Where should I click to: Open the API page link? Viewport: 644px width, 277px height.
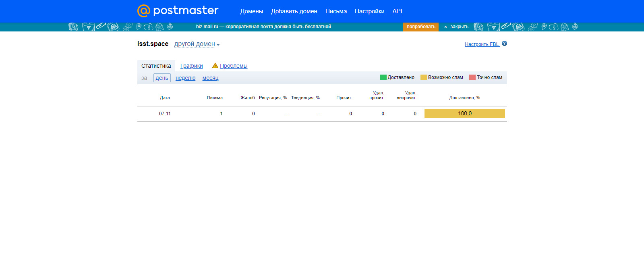tap(397, 11)
